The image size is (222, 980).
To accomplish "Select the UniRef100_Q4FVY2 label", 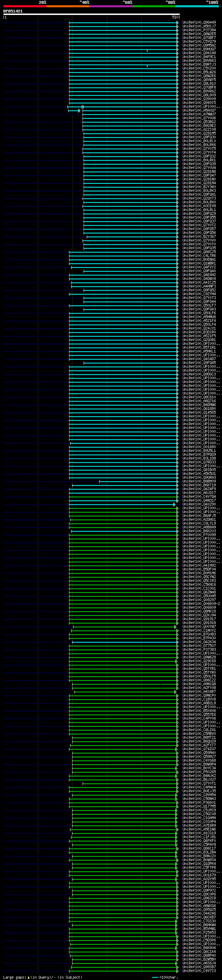I will point(199,267).
